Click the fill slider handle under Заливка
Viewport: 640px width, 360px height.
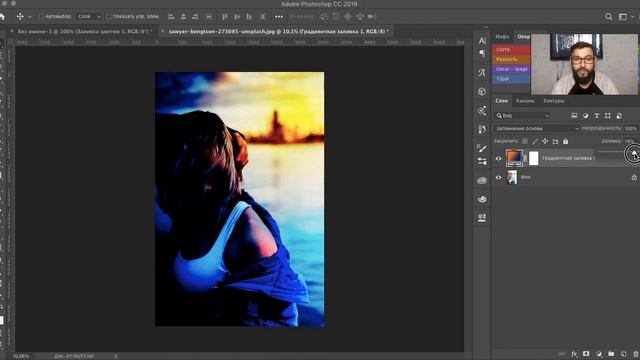[x=634, y=154]
